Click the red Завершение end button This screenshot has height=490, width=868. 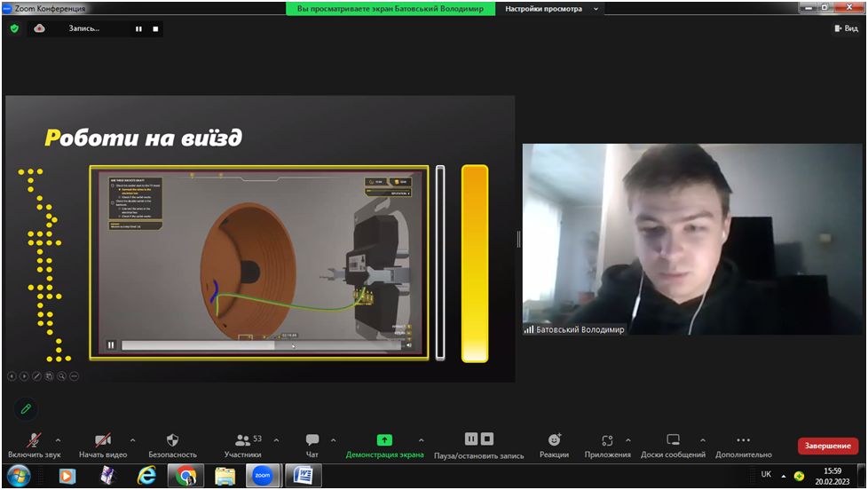[827, 446]
